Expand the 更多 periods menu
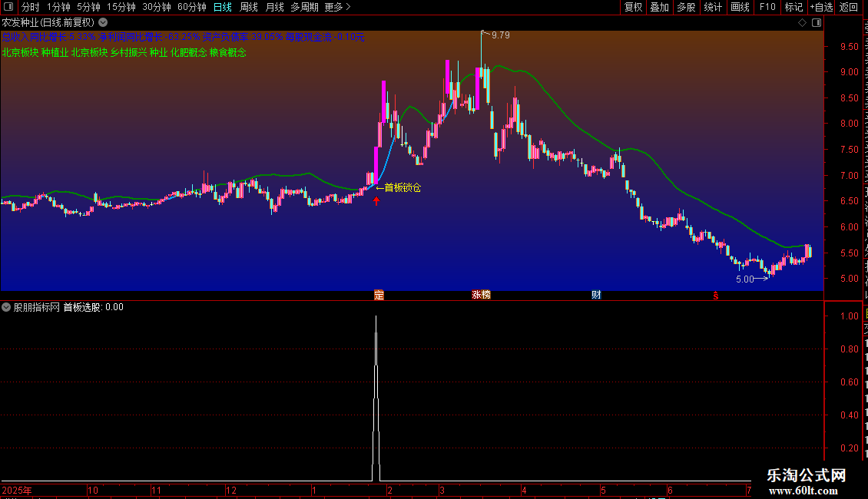Viewport: 868px width, 499px height. (338, 7)
